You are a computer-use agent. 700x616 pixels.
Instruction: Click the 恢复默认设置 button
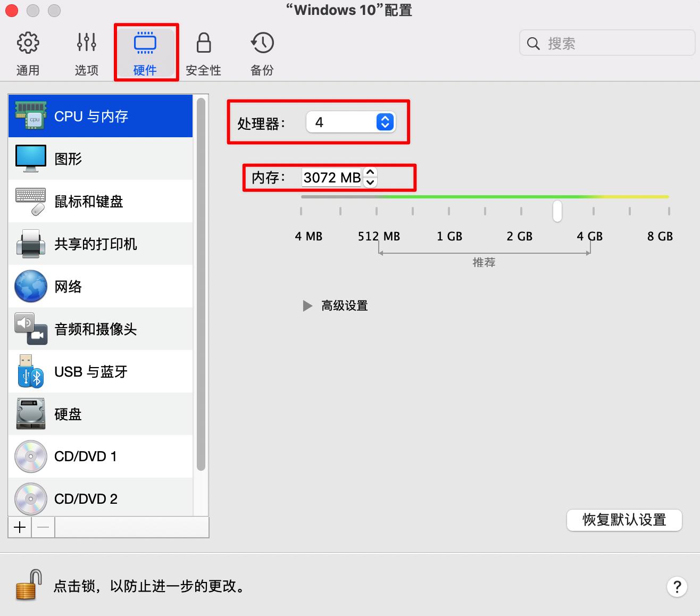point(624,520)
